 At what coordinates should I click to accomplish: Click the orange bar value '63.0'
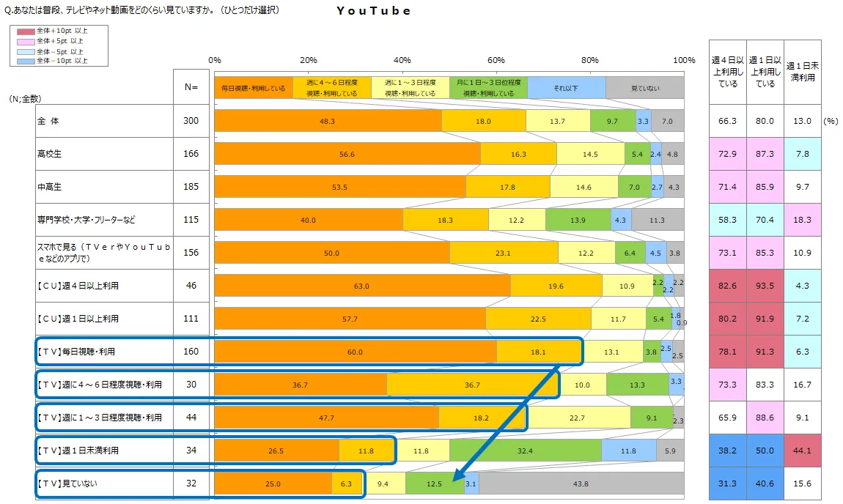pyautogui.click(x=362, y=286)
